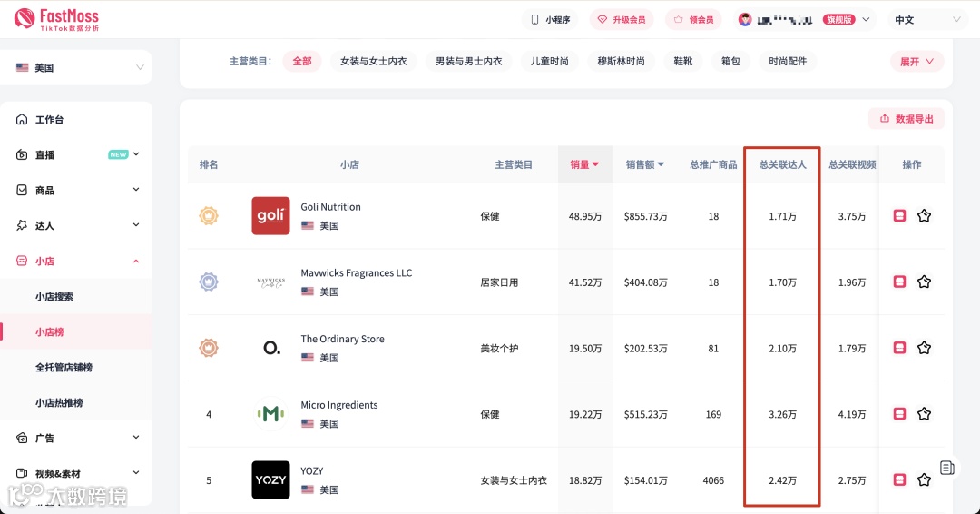Expand the 直播 sidebar section
The image size is (980, 514).
pos(136,153)
